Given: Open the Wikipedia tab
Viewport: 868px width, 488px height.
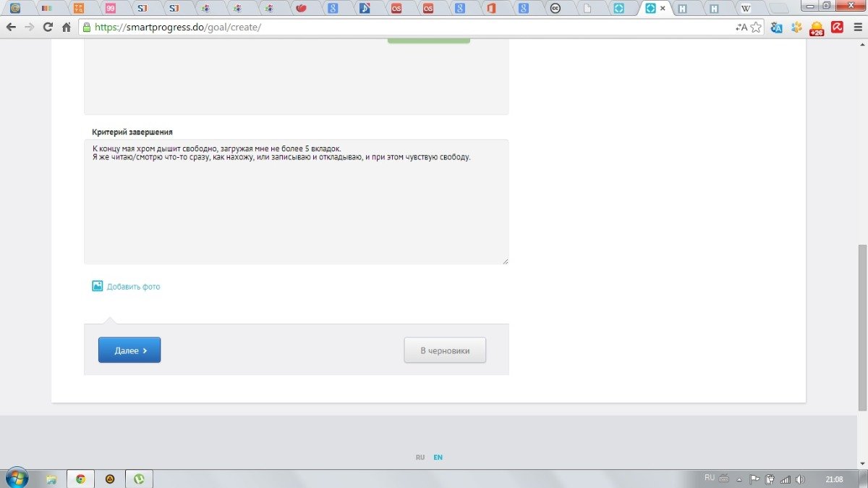Looking at the screenshot, I should [x=745, y=9].
